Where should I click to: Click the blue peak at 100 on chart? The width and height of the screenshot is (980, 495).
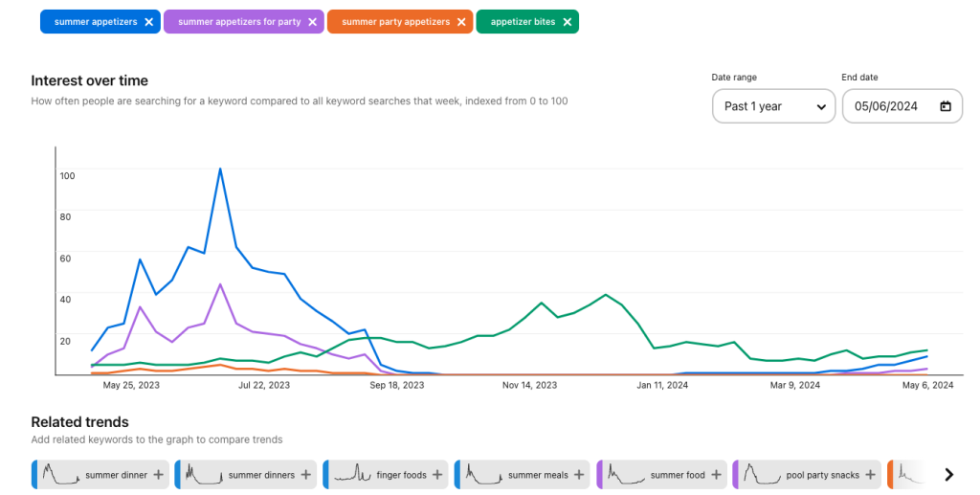(x=220, y=169)
